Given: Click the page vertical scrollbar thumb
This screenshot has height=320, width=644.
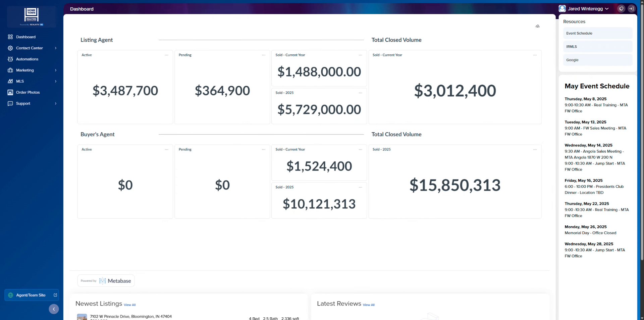Looking at the screenshot, I should point(642,133).
